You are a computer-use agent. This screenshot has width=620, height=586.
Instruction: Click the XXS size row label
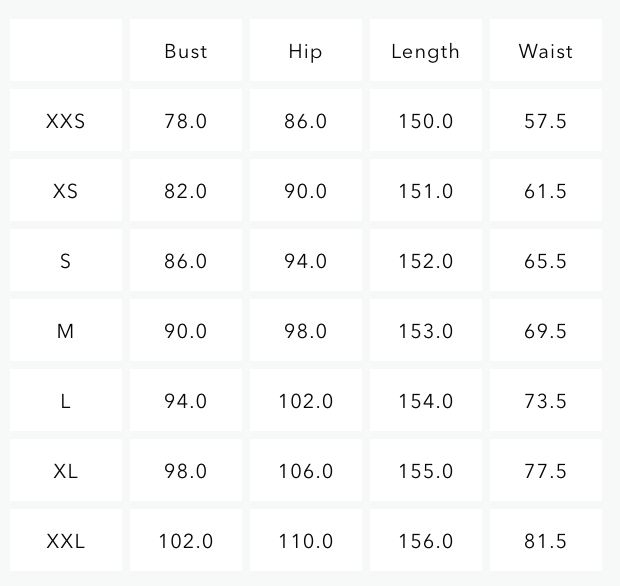click(66, 121)
